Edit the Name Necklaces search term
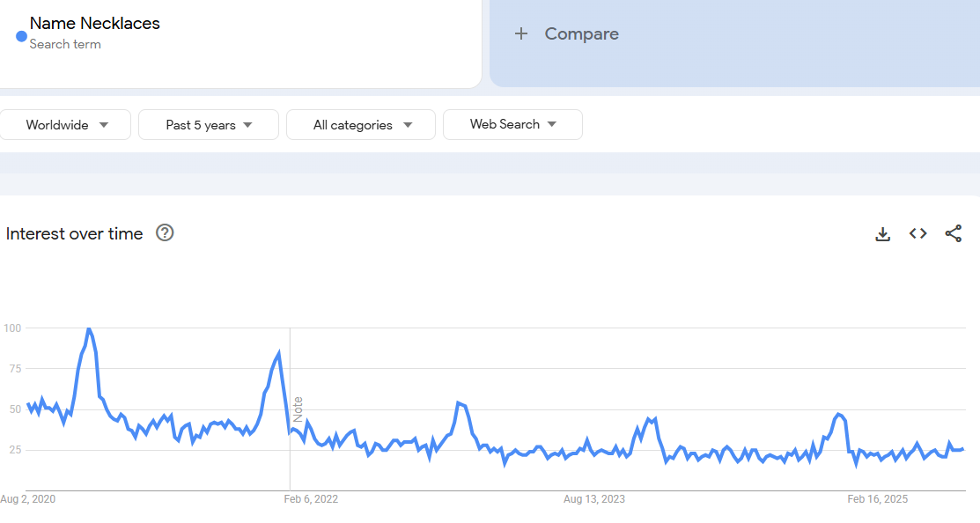Viewport: 980px width, 523px height. coord(95,24)
